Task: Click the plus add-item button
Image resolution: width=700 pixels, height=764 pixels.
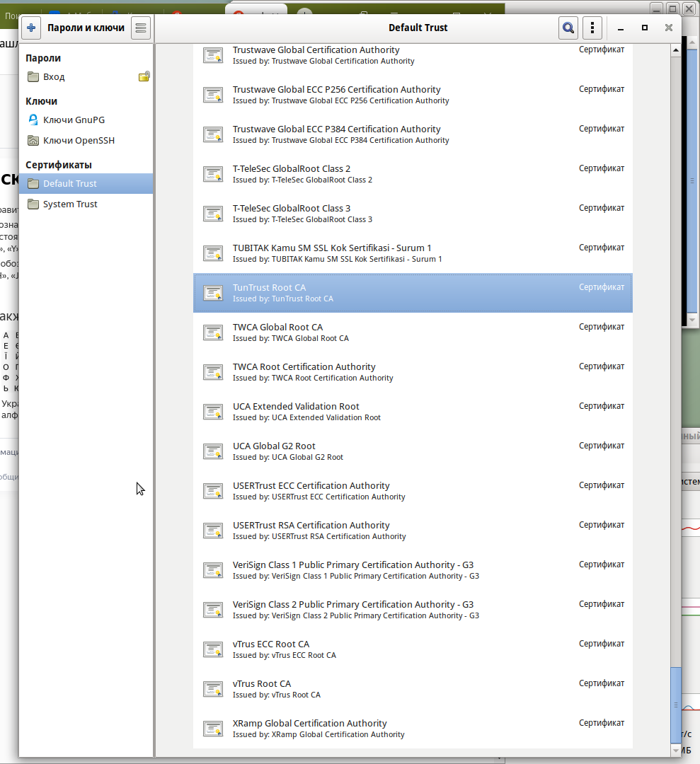Action: 31,28
